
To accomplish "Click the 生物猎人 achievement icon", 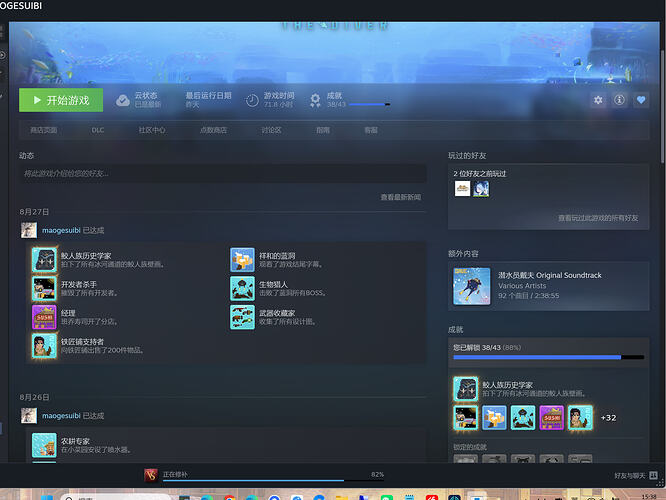I will [243, 288].
